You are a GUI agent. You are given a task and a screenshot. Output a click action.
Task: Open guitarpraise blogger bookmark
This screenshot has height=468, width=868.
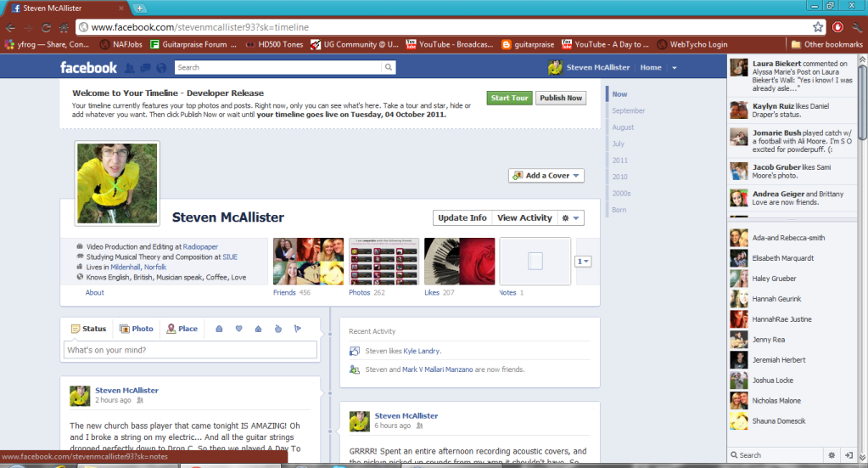(x=528, y=44)
